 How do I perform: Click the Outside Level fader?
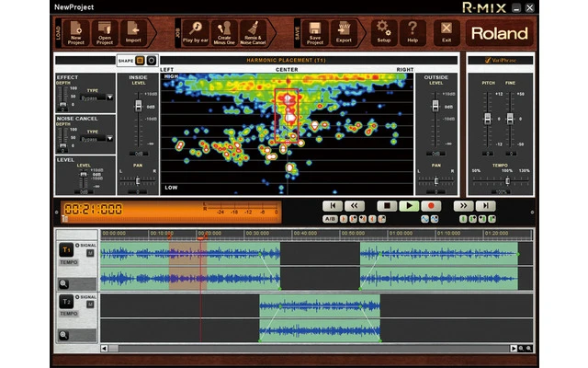[435, 105]
